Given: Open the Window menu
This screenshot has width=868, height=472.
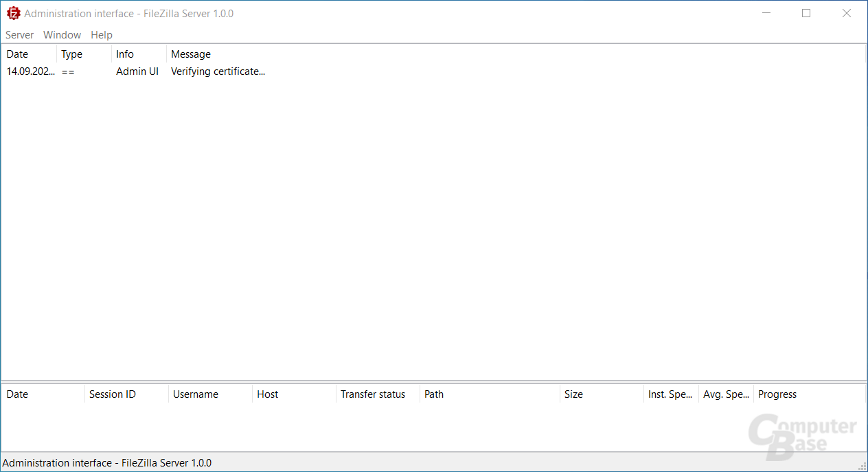Looking at the screenshot, I should tap(62, 35).
